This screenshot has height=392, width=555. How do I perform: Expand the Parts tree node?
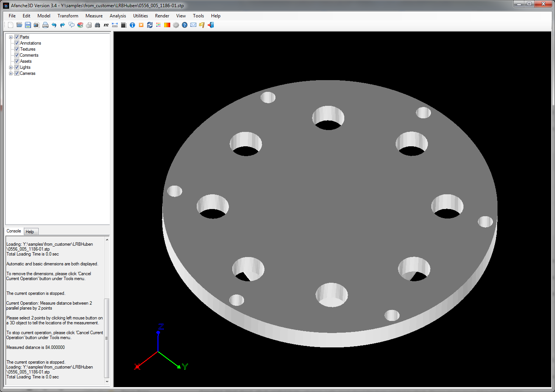tap(11, 37)
